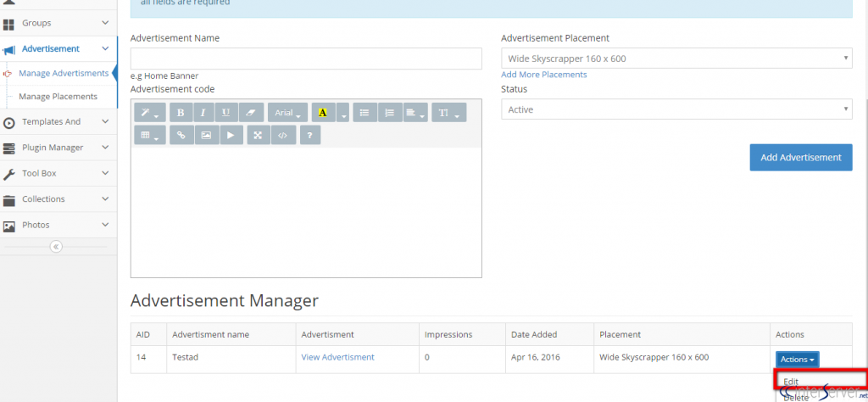This screenshot has width=868, height=402.
Task: Select the Plugin Manager menu item
Action: (x=58, y=148)
